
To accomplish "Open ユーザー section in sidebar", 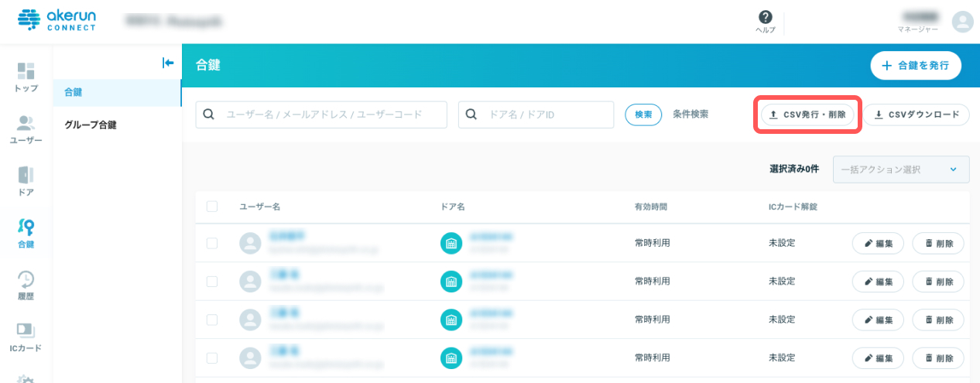I will click(x=26, y=129).
